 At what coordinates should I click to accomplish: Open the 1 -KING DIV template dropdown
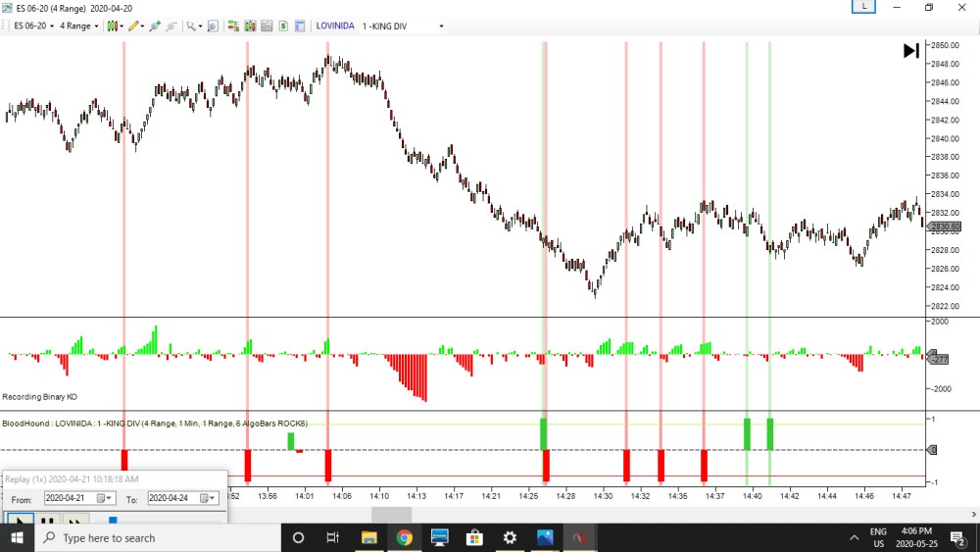click(403, 25)
